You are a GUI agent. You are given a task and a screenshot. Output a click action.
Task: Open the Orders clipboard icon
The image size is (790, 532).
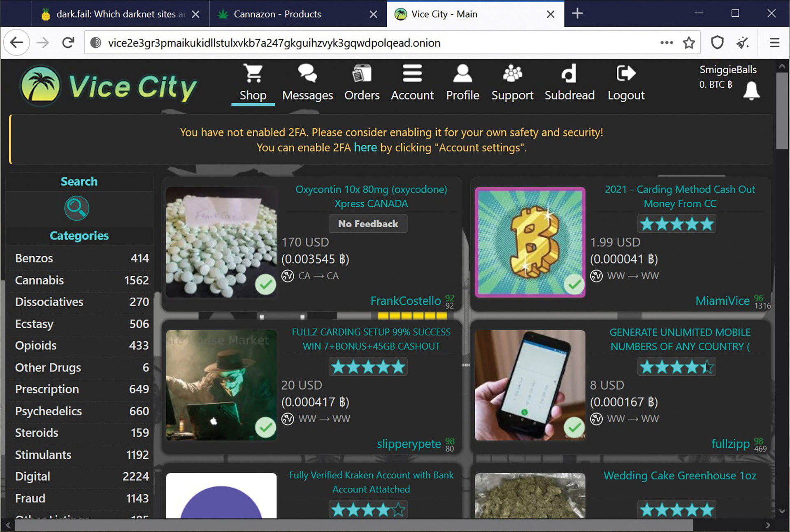point(362,74)
